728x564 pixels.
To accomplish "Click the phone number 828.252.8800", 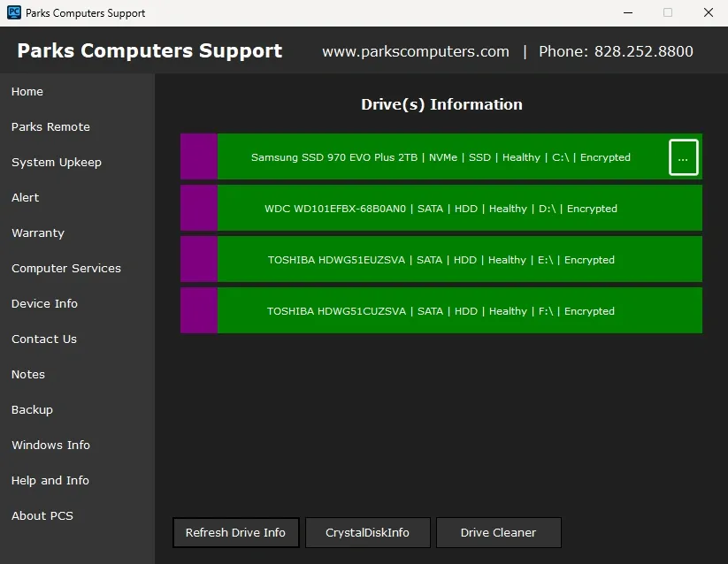I will point(643,51).
